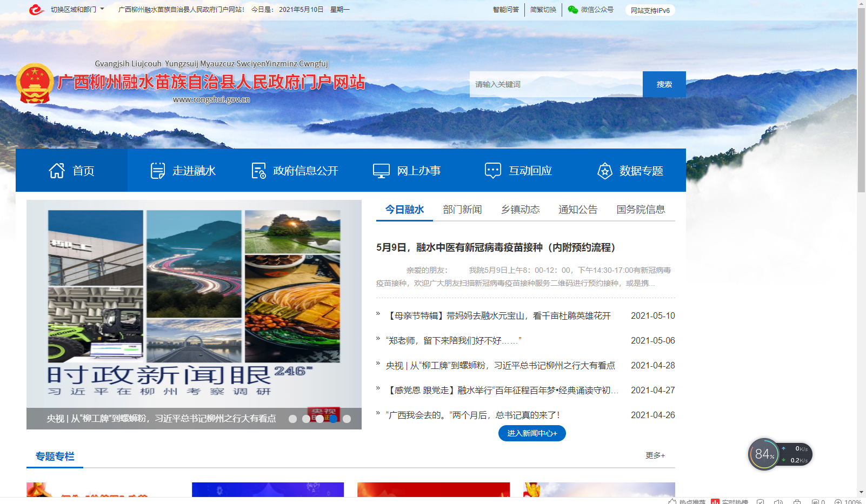Select the first carousel slide dot

click(292, 419)
